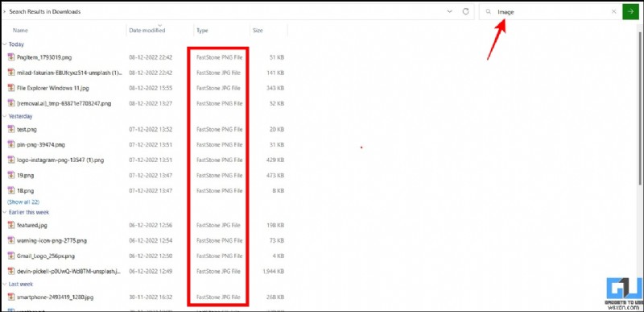Click the size value 473 KB
The image size is (644, 312).
pyautogui.click(x=275, y=176)
